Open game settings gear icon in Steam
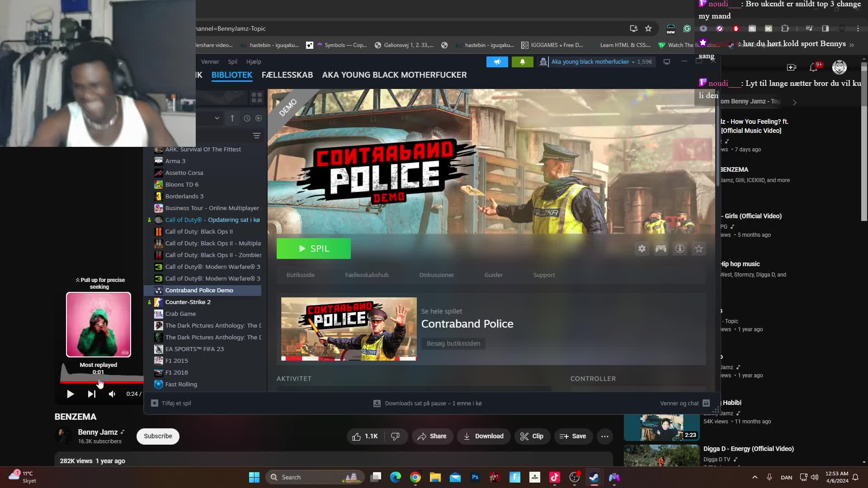The height and width of the screenshot is (488, 868). tap(642, 249)
